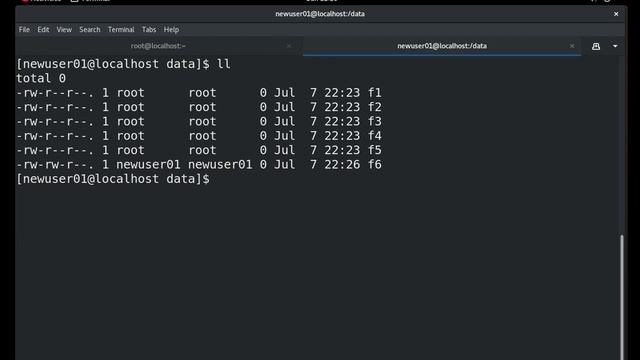Open the File menu

click(x=24, y=29)
